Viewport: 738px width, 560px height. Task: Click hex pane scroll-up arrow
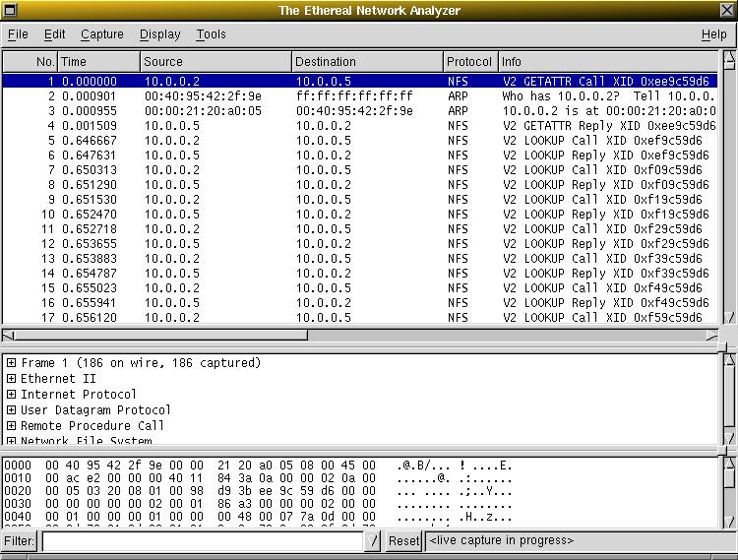[x=729, y=464]
